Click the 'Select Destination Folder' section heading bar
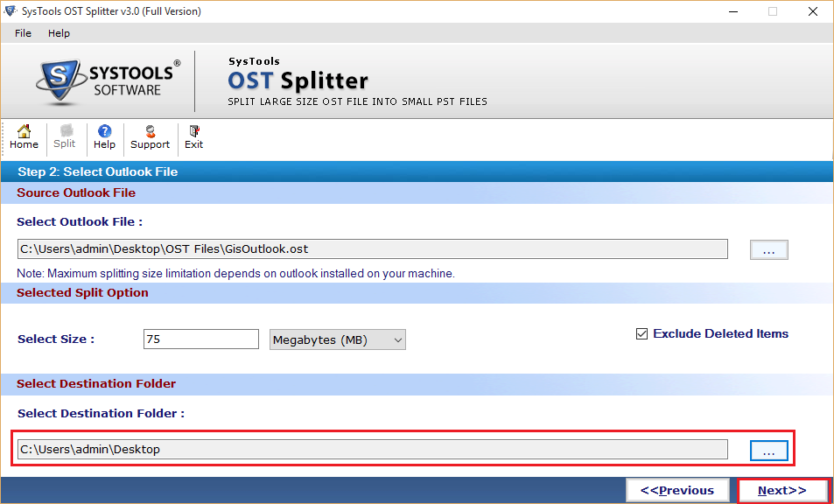834x504 pixels. tap(417, 384)
